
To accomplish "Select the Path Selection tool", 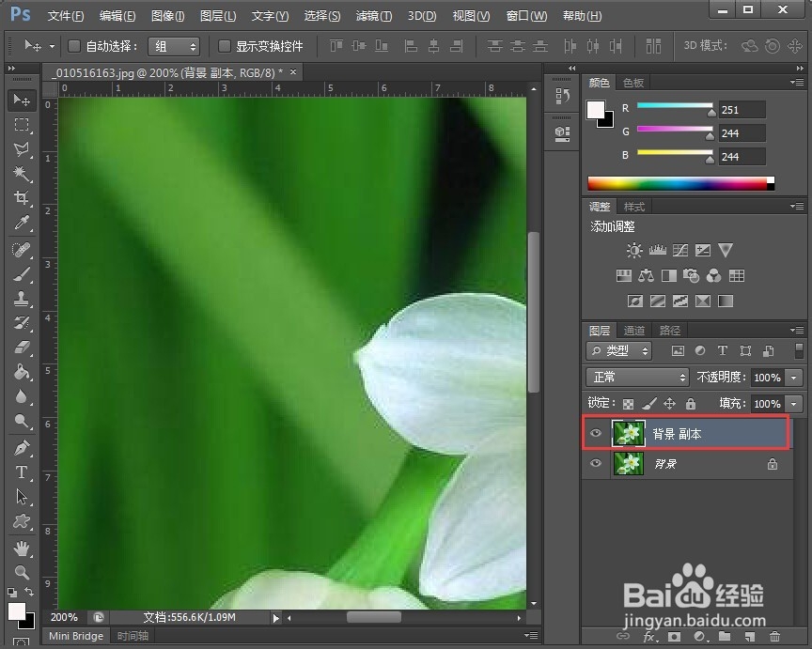I will [x=22, y=497].
